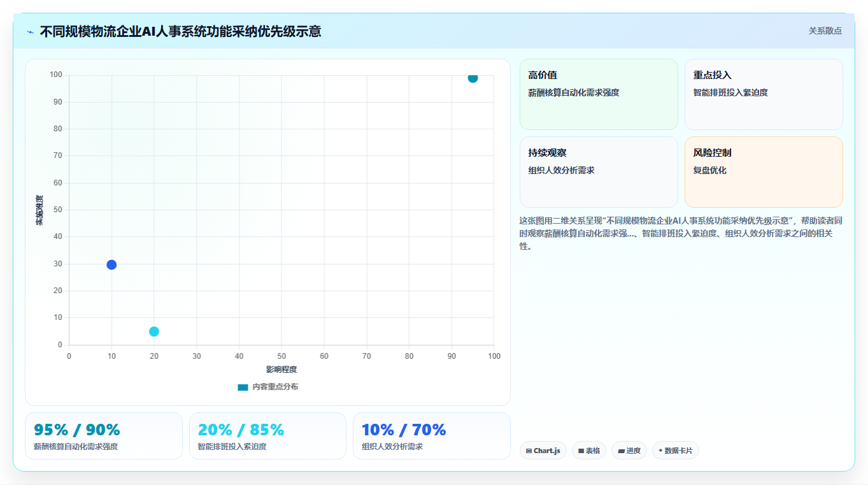This screenshot has height=485, width=868.
Task: Click the 内容重点分布 legend label
Action: point(275,387)
